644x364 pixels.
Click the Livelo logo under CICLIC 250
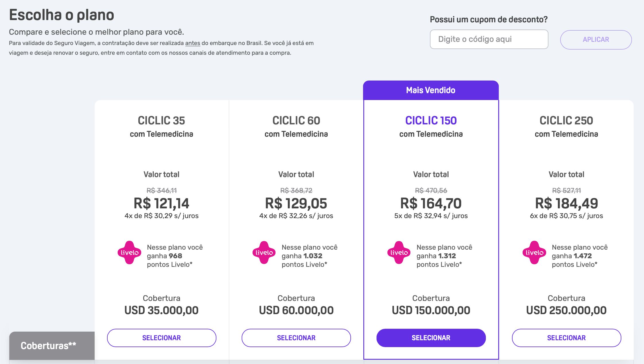534,252
